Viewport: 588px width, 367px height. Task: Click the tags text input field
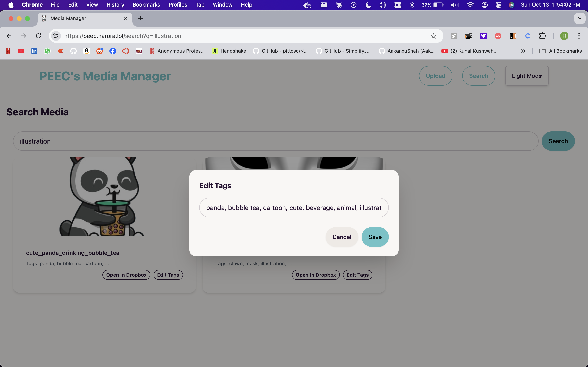(x=294, y=208)
